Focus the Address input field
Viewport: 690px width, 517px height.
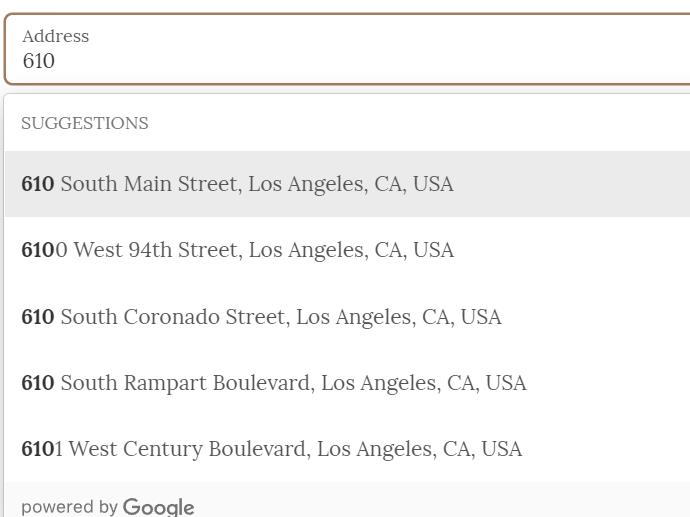(347, 49)
